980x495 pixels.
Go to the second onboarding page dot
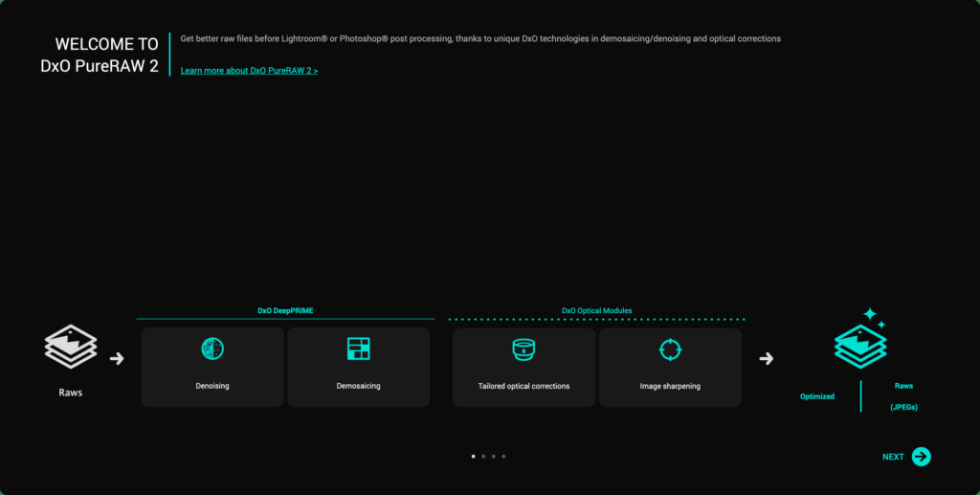click(x=483, y=457)
